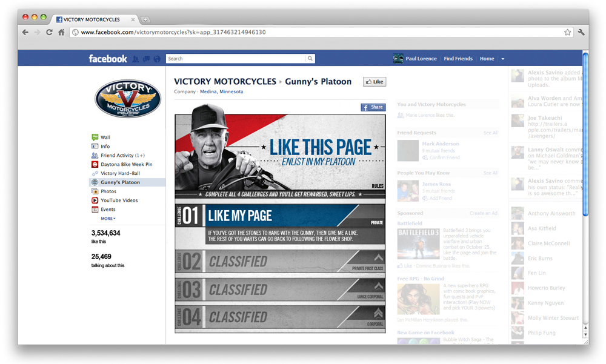
Task: Click the Wall speech bubble icon
Action: pos(95,137)
